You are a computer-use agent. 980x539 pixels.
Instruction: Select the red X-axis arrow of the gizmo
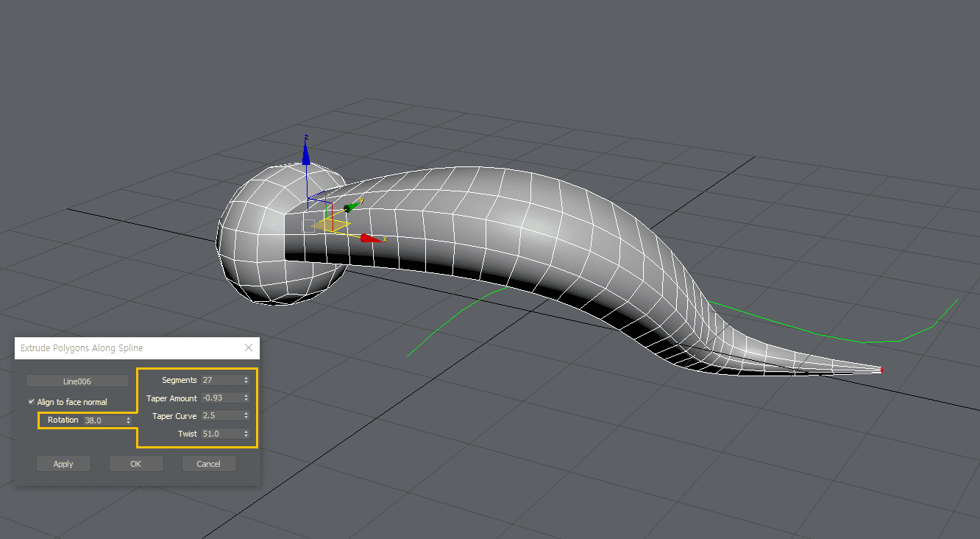click(x=372, y=238)
